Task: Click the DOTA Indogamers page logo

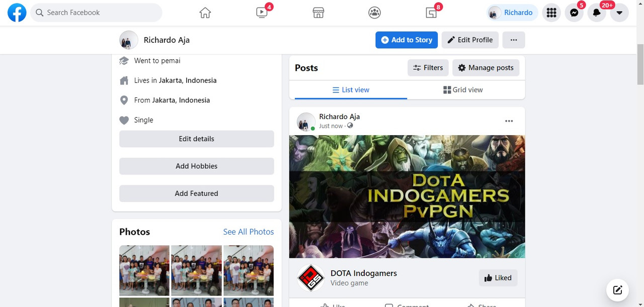Action: pyautogui.click(x=310, y=278)
